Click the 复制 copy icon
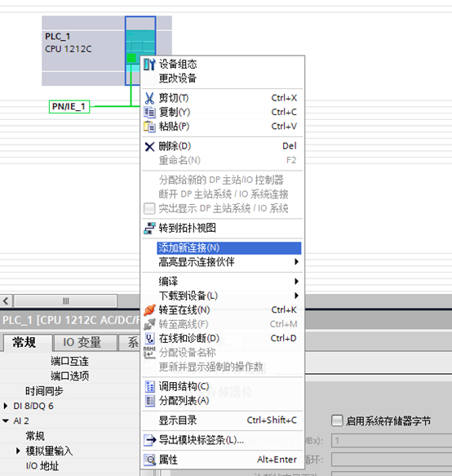452x476 pixels. pos(149,113)
